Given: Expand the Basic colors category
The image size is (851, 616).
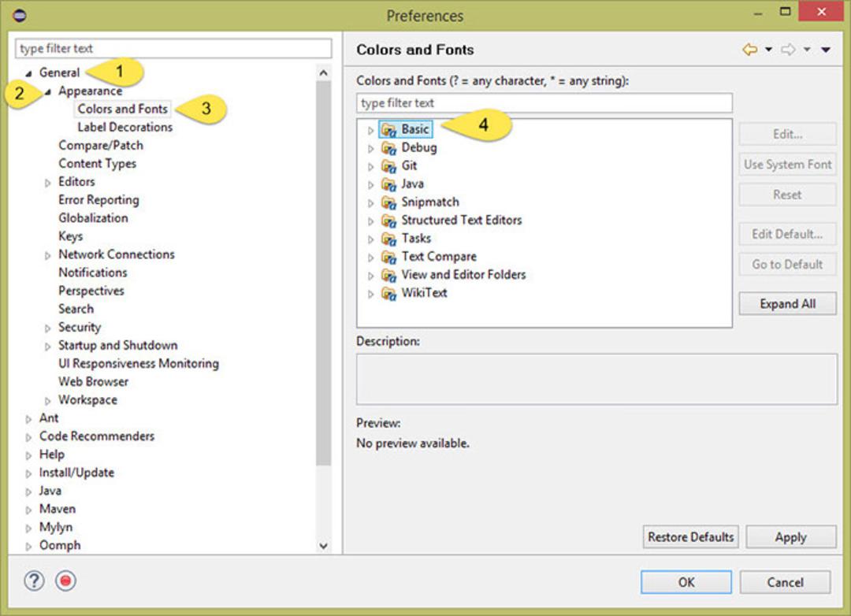Looking at the screenshot, I should click(x=370, y=130).
